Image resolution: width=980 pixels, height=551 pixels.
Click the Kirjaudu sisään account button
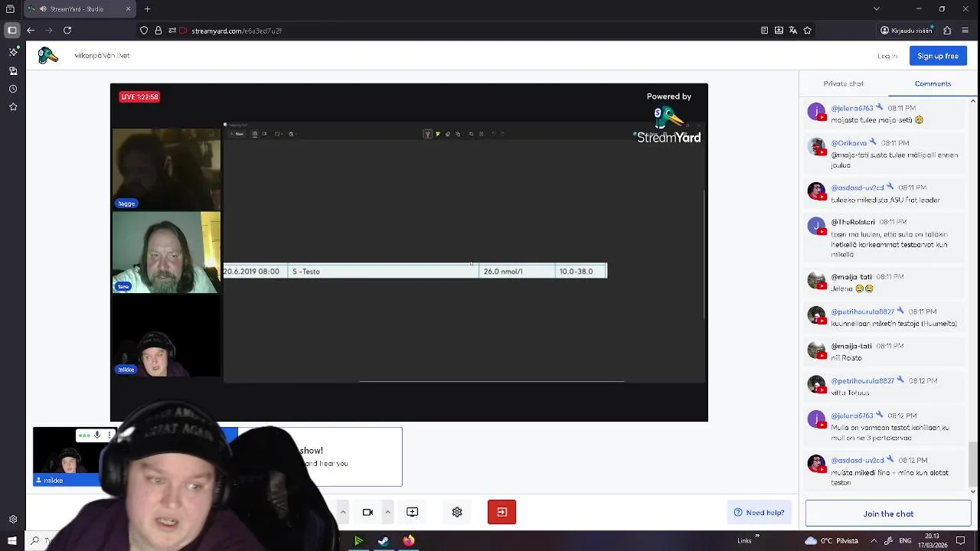pos(906,31)
